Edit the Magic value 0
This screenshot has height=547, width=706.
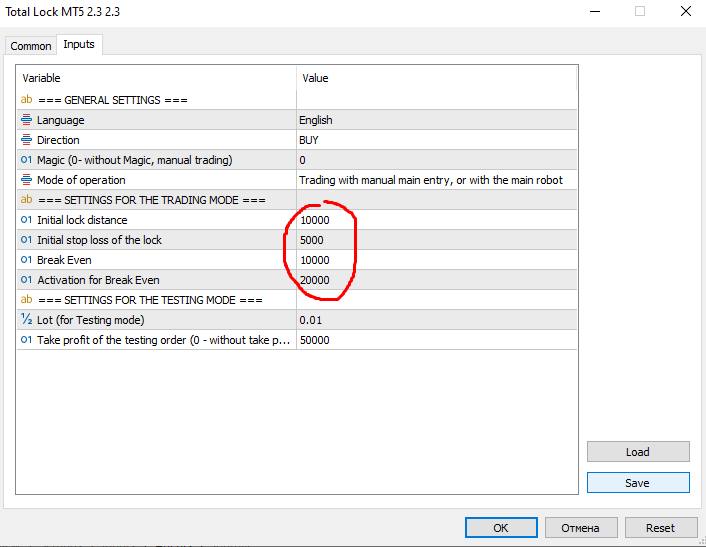point(437,160)
